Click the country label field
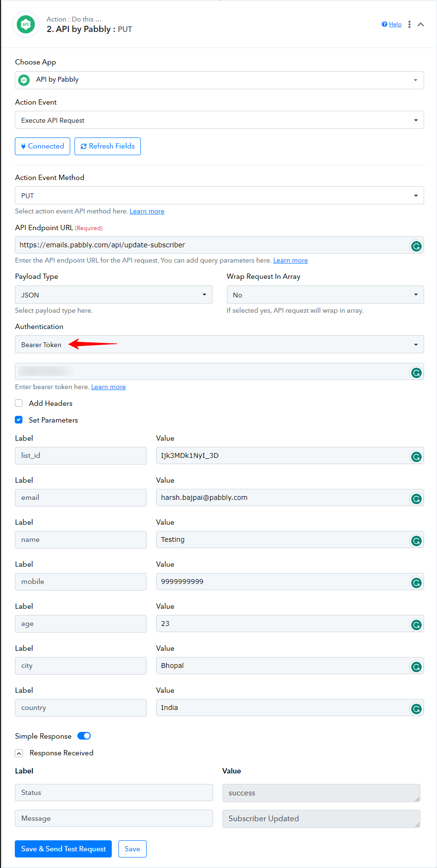Viewport: 437px width, 868px height. (81, 708)
